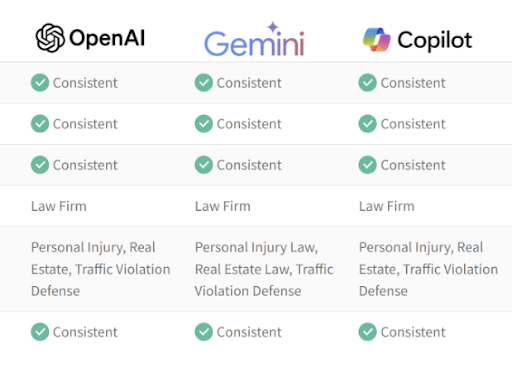The width and height of the screenshot is (512, 372).
Task: Click first-row green checkmark under Copilot
Action: tap(368, 83)
